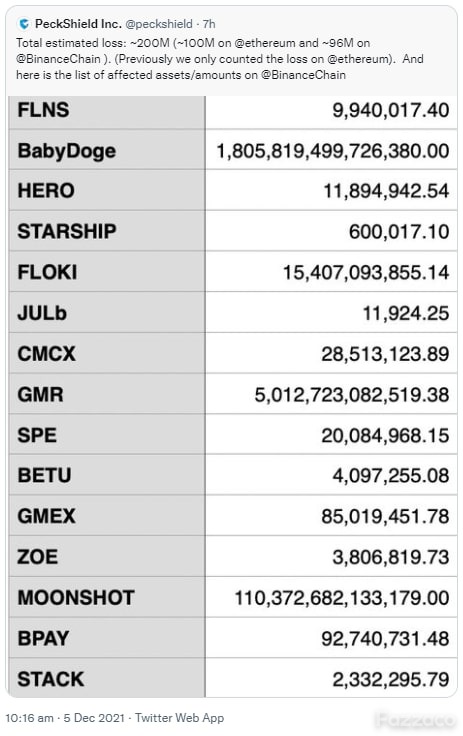This screenshot has height=736, width=463.
Task: Click the @peckshield handle
Action: (159, 23)
